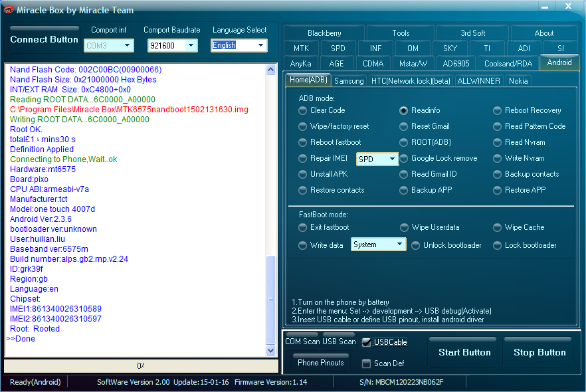This screenshot has width=586, height=392.
Task: Switch to the Samsung sub-tab
Action: click(349, 81)
